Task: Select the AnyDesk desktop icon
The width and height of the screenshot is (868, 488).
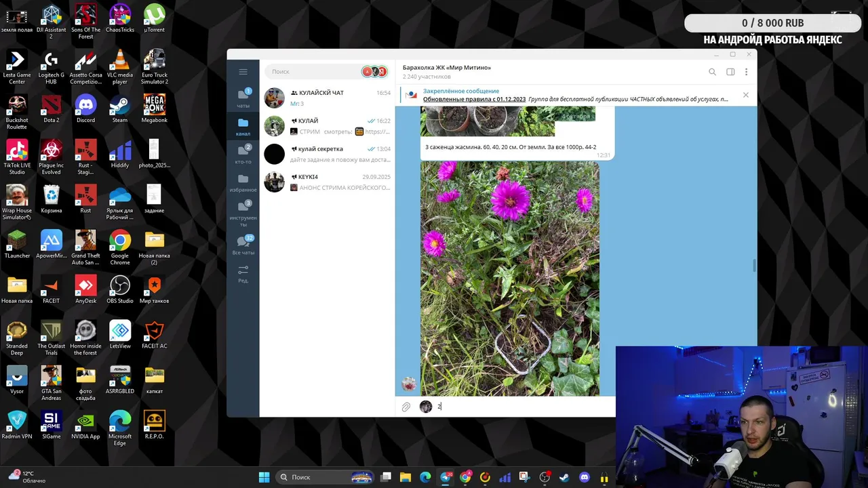Action: pos(85,289)
